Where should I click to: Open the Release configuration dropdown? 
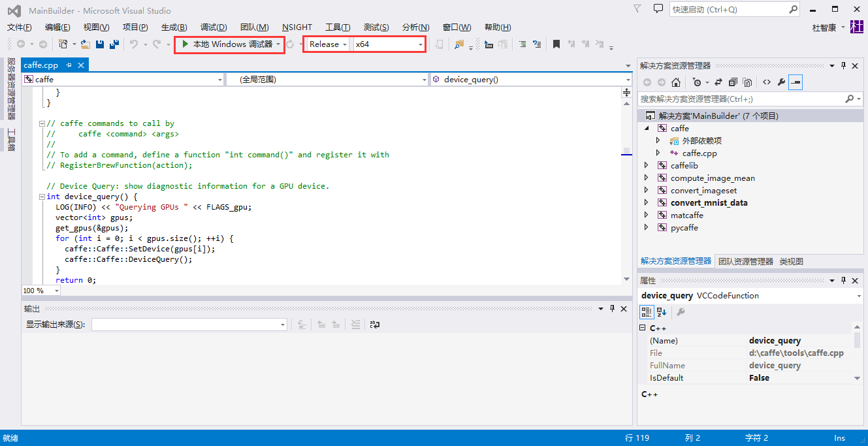(x=327, y=44)
